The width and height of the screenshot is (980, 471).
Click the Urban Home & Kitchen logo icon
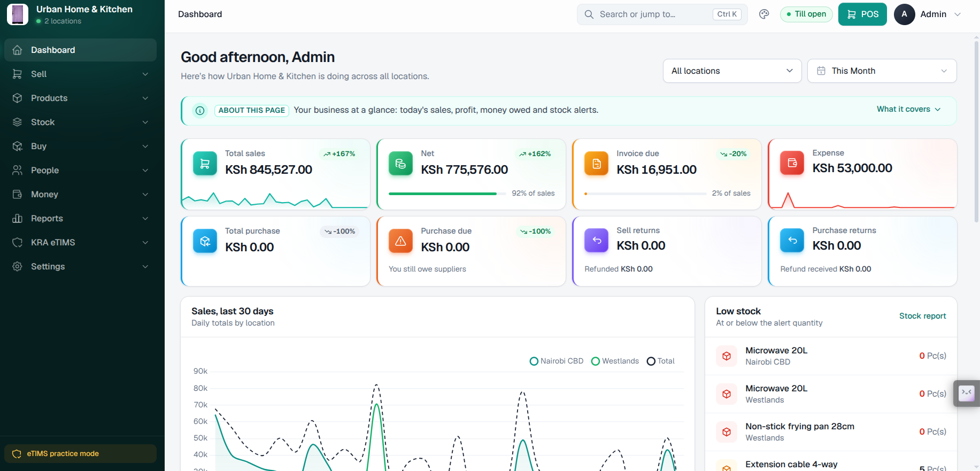point(17,14)
